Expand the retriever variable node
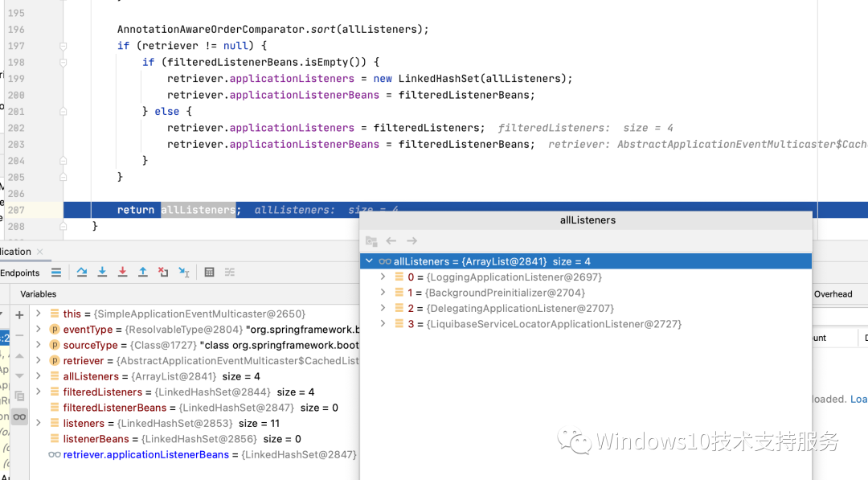Image resolution: width=868 pixels, height=480 pixels. [x=39, y=360]
